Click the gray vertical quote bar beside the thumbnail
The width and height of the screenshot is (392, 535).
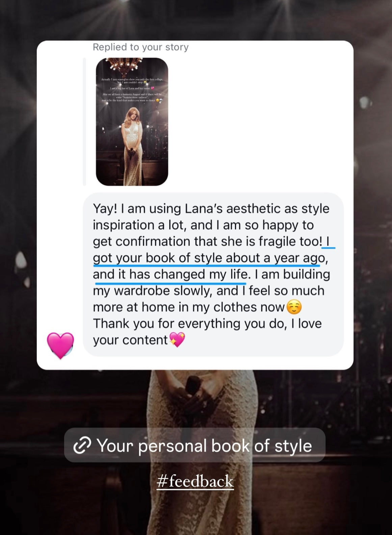click(x=84, y=122)
